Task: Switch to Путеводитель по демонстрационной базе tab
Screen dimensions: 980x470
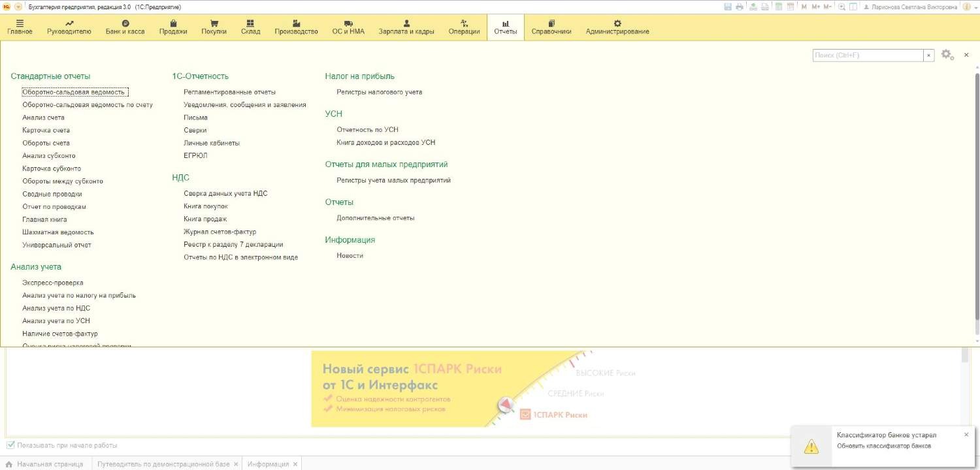Action: pyautogui.click(x=163, y=464)
